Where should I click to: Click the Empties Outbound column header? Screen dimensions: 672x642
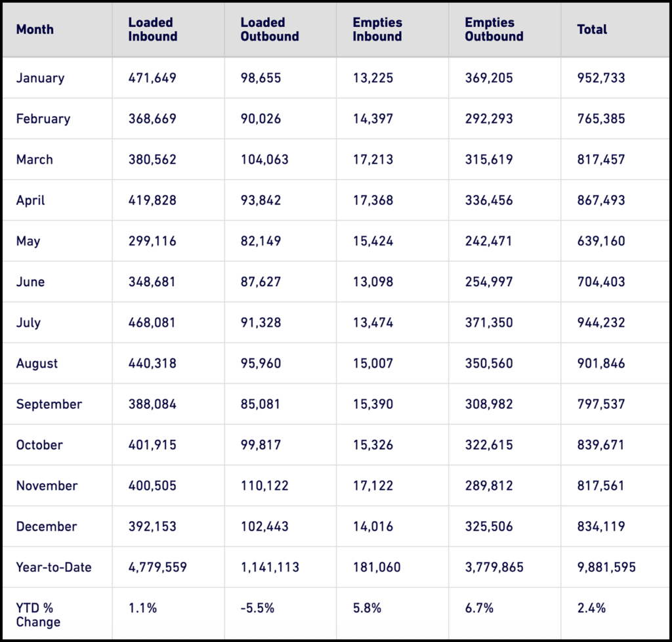coord(493,30)
